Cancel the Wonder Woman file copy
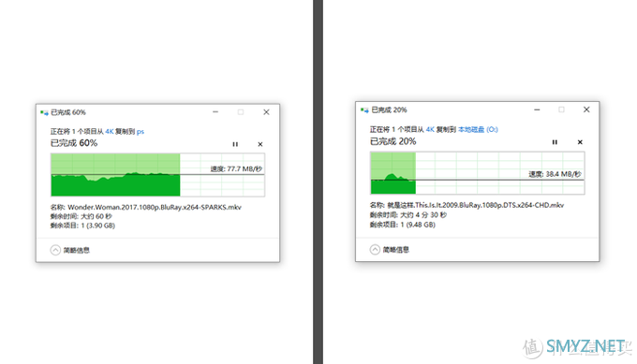Image resolution: width=637 pixels, height=364 pixels. click(260, 144)
